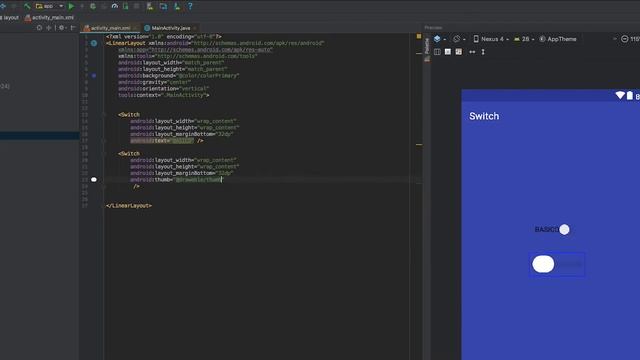Click the Switch title in preview
Viewport: 640px width, 360px height.
pyautogui.click(x=484, y=116)
